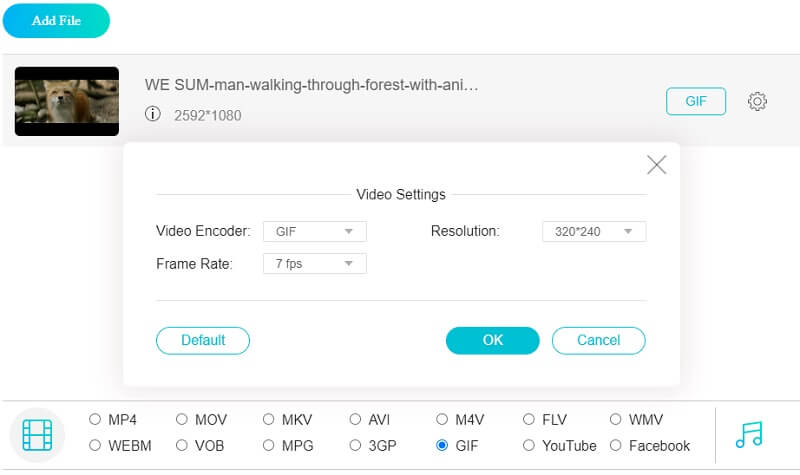The width and height of the screenshot is (800, 475).
Task: Open the Resolution dropdown
Action: (x=594, y=232)
